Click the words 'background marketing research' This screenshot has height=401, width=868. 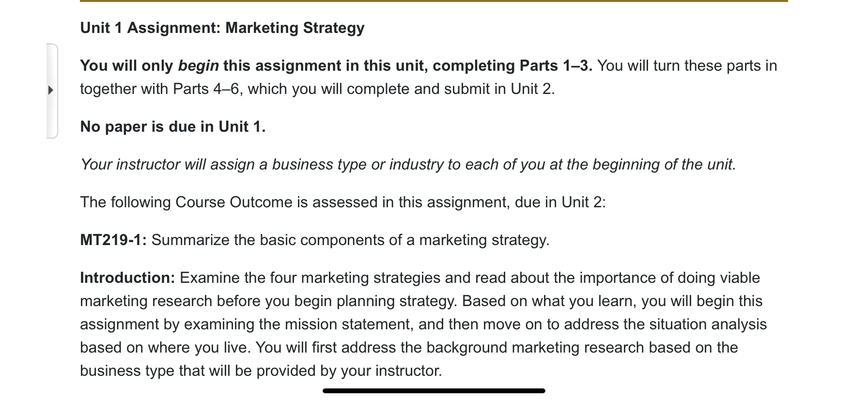pyautogui.click(x=534, y=348)
